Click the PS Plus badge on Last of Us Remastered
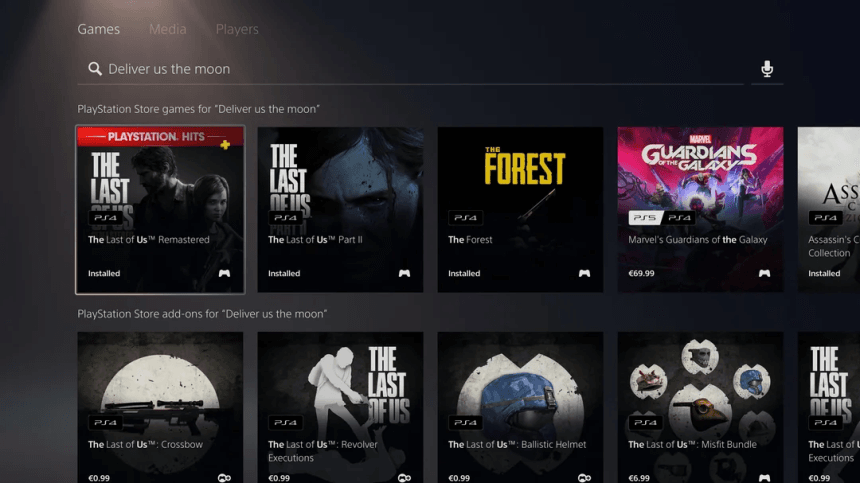Viewport: 860px width, 483px height. pos(225,145)
